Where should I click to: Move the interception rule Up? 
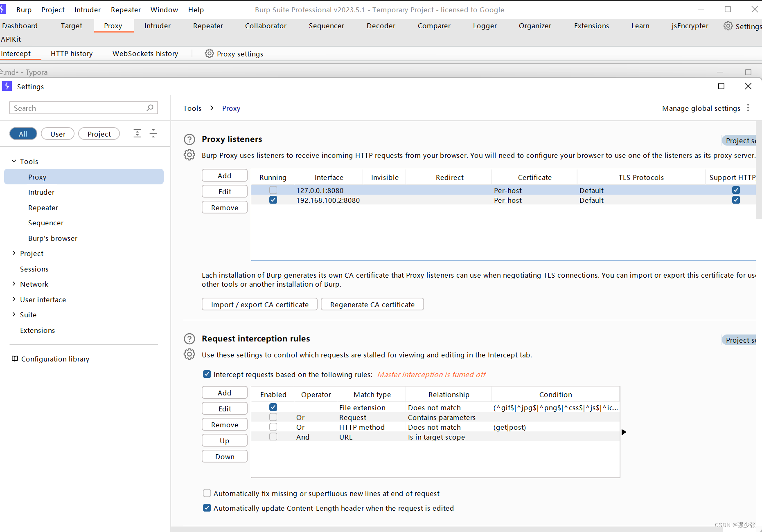(x=225, y=440)
